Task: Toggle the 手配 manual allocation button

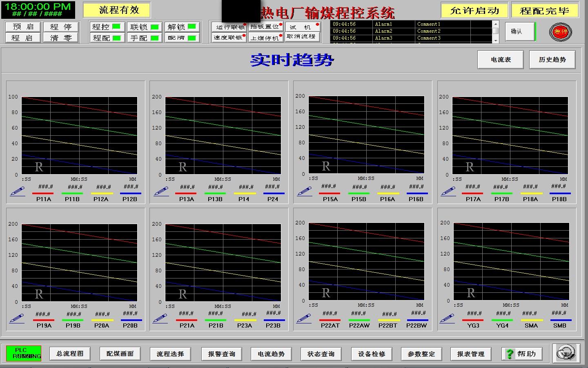Action: [x=144, y=38]
